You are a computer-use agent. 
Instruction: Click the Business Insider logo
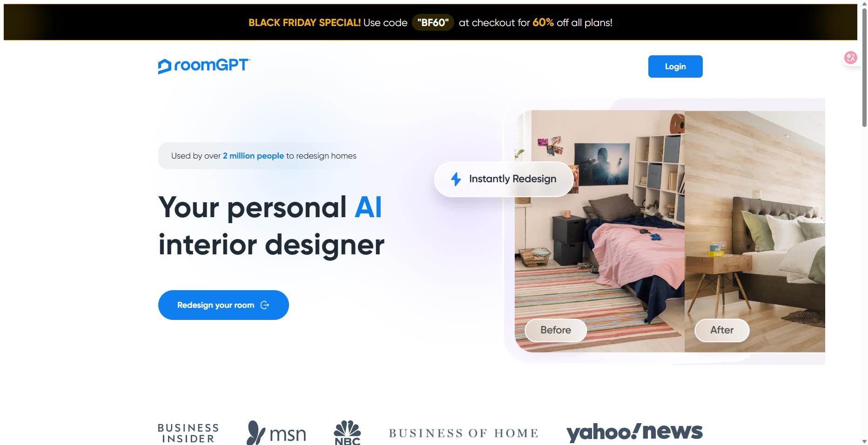click(x=188, y=433)
